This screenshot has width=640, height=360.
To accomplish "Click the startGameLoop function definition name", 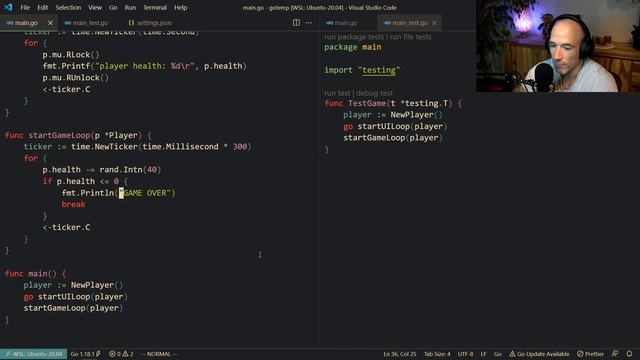I will (59, 135).
